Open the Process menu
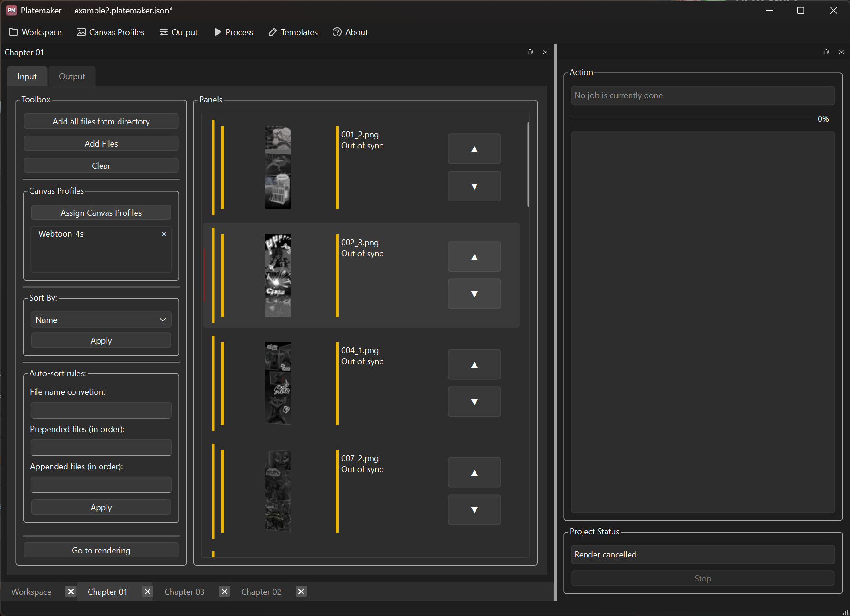Image resolution: width=850 pixels, height=616 pixels. pos(234,32)
